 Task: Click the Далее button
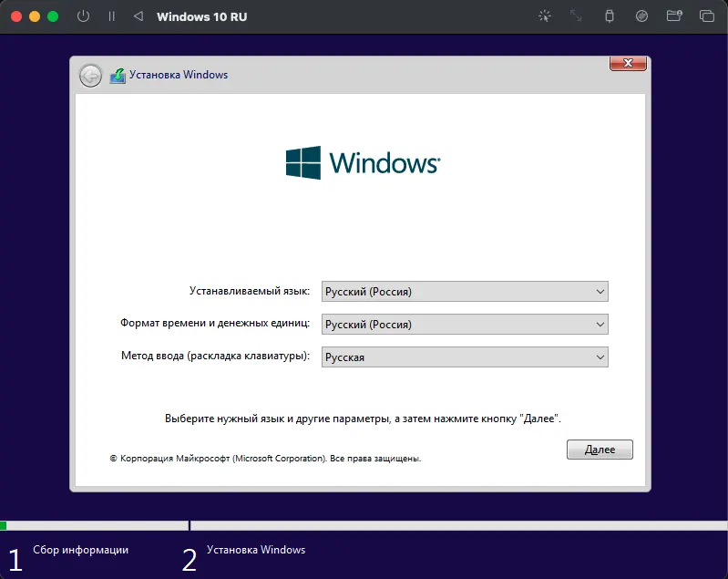click(x=600, y=450)
